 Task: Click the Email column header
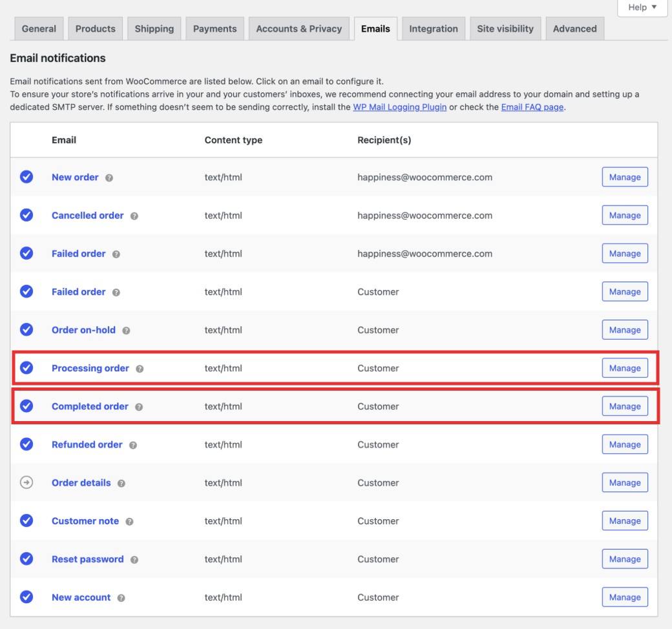point(64,140)
